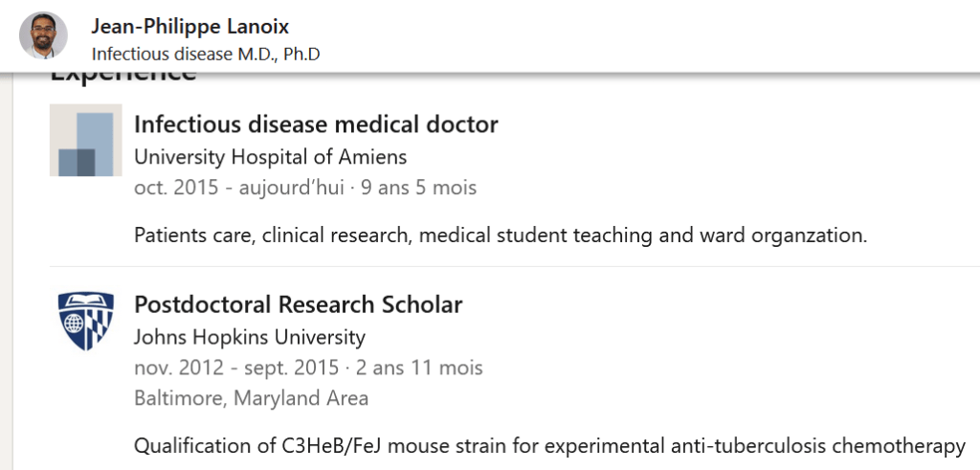The height and width of the screenshot is (470, 980).
Task: Click Jean-Philippe Lanoix's profile photo
Action: (43, 35)
